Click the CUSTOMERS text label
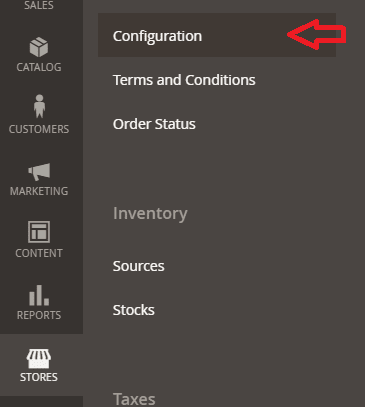This screenshot has width=365, height=407. [39, 129]
